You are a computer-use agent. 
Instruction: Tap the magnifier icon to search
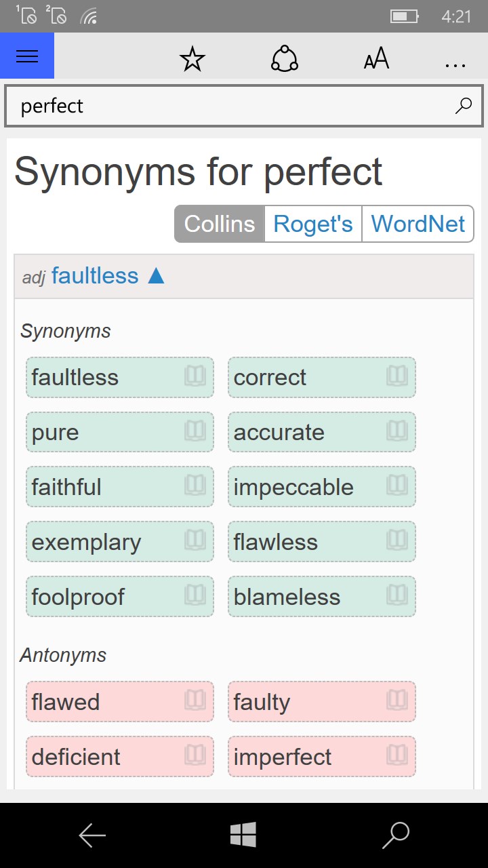click(x=463, y=106)
